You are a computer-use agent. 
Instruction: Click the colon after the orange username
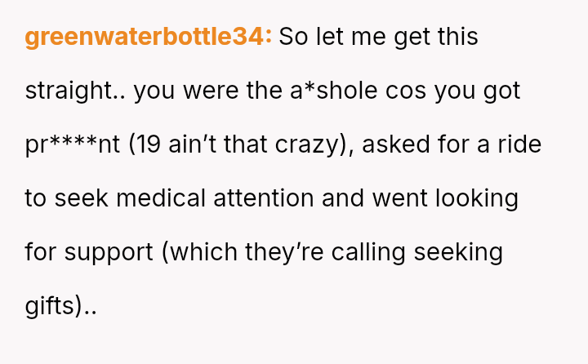pos(268,38)
